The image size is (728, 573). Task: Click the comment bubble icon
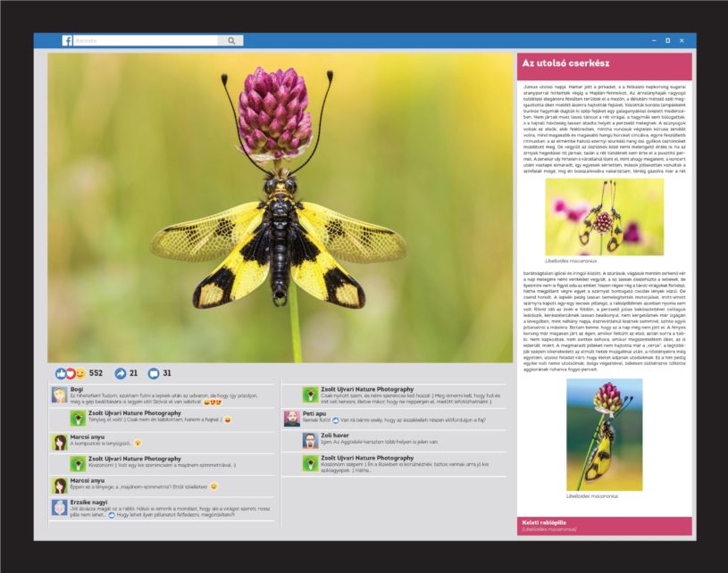click(x=153, y=373)
